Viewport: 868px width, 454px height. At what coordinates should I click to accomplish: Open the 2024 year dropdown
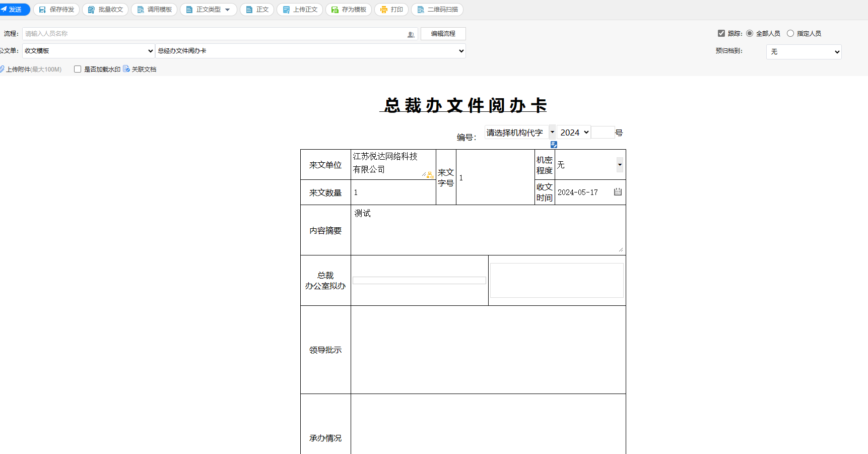pyautogui.click(x=574, y=133)
